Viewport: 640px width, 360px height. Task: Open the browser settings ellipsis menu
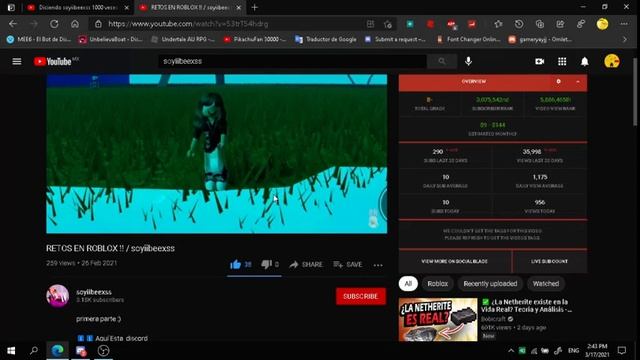pyautogui.click(x=624, y=24)
